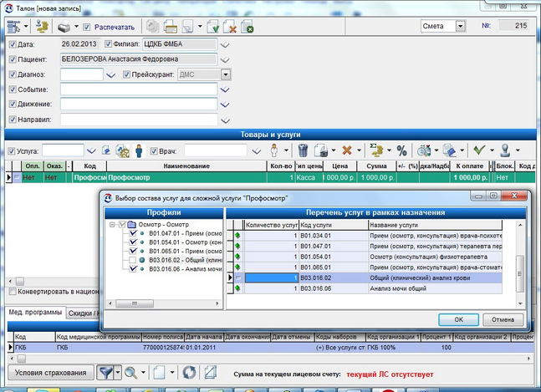Collapse the Осмотр - Осмотр tree node

click(112, 225)
